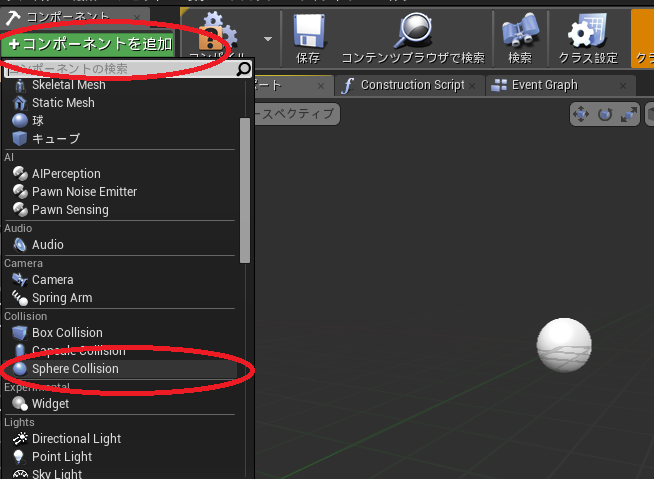Click the magnifier icon in component search
654x479 pixels.
click(x=244, y=69)
